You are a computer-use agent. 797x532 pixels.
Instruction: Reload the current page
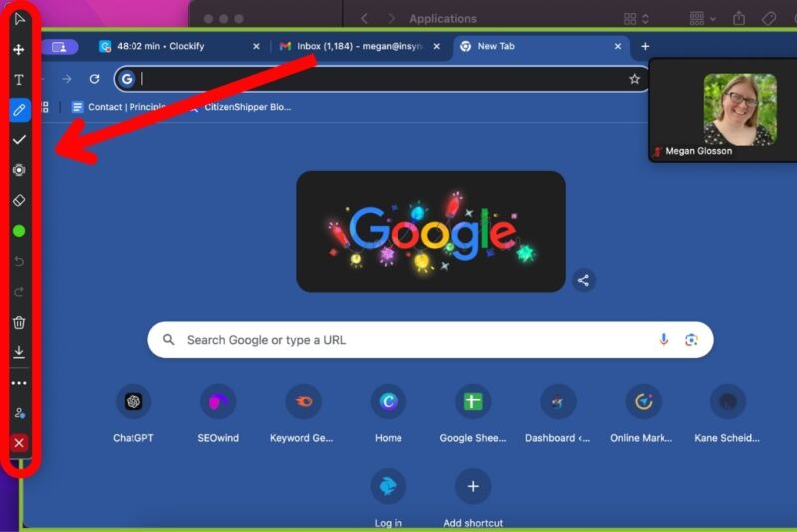click(x=94, y=79)
